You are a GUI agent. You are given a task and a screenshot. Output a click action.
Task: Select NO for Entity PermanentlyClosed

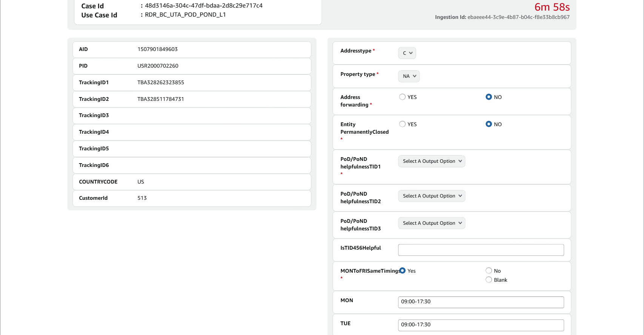point(489,124)
